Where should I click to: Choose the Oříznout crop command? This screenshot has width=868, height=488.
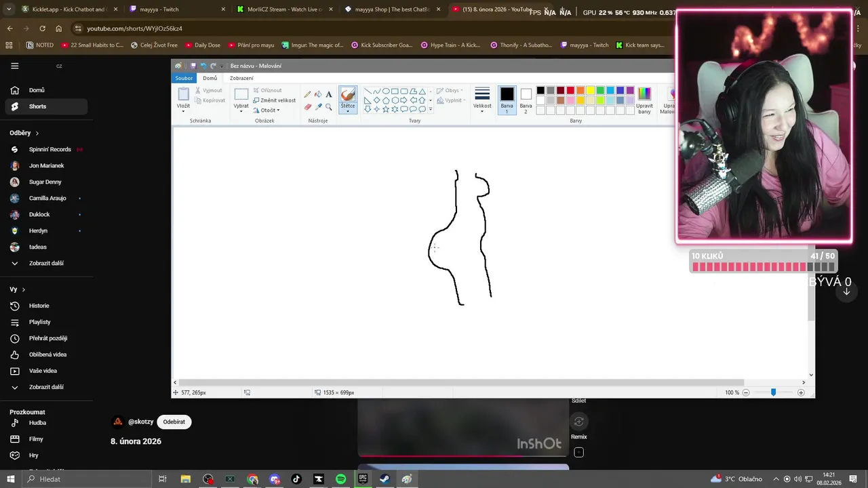pos(267,90)
